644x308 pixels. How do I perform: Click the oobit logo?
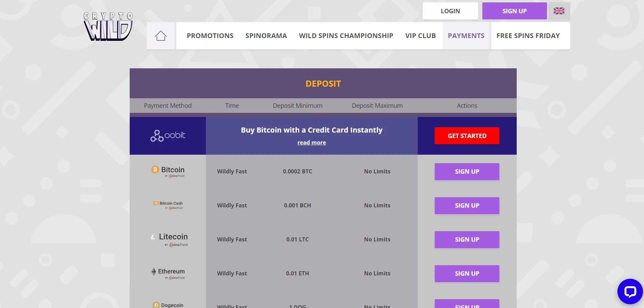tap(168, 136)
